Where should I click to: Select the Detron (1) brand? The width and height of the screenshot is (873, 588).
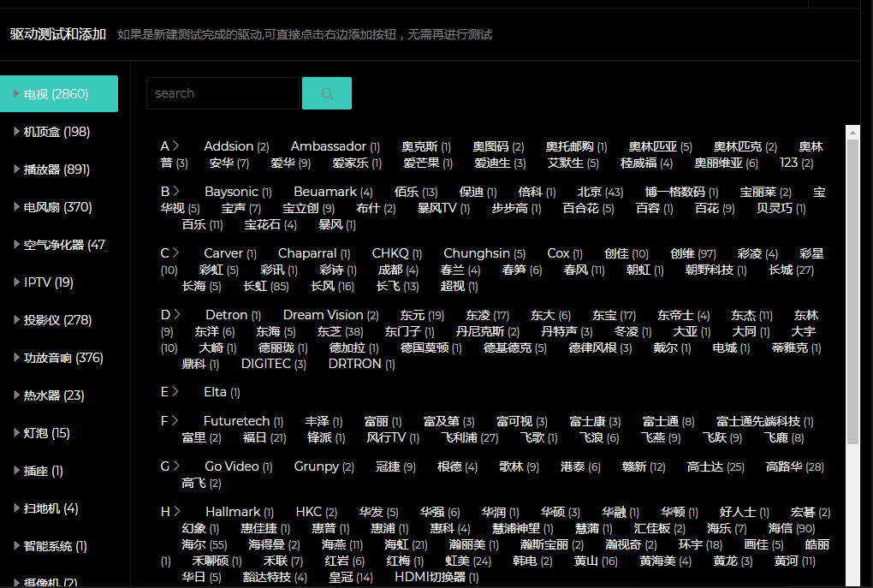(x=234, y=315)
